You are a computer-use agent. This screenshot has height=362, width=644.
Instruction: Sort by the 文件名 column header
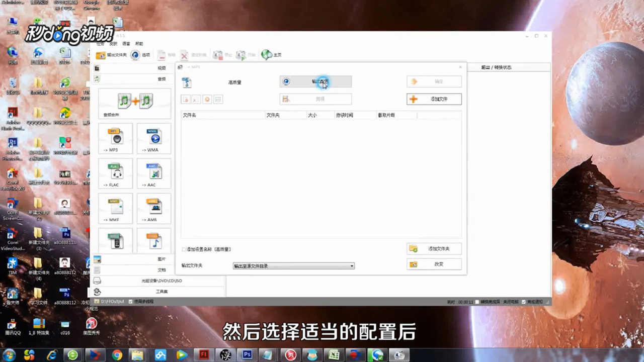point(223,115)
